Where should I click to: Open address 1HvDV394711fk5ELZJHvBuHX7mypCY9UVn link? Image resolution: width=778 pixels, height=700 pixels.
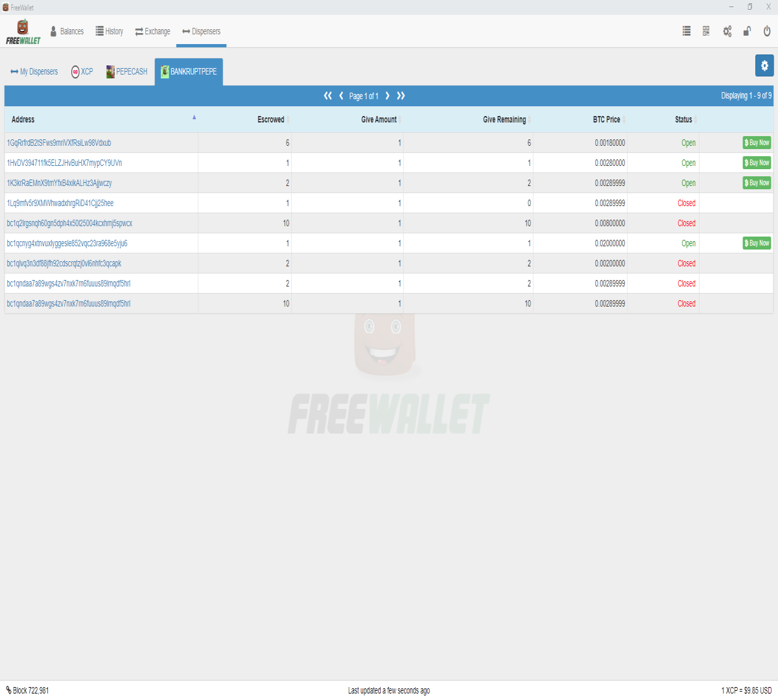click(x=64, y=163)
